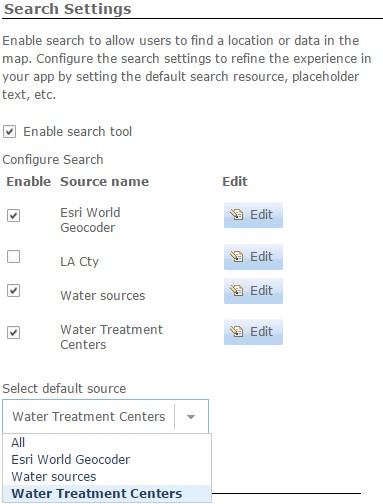Screen dimensions: 383x504
Task: Uncheck the Esri World Geocoder source
Action: point(13,215)
